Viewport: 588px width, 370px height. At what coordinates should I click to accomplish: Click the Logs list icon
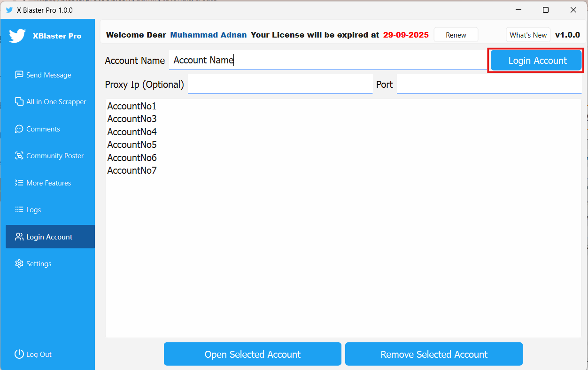(x=19, y=210)
